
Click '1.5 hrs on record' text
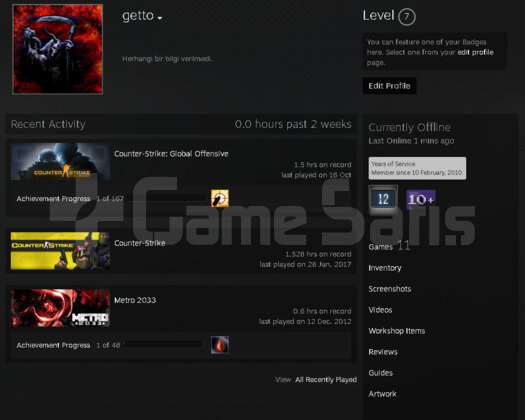point(322,165)
